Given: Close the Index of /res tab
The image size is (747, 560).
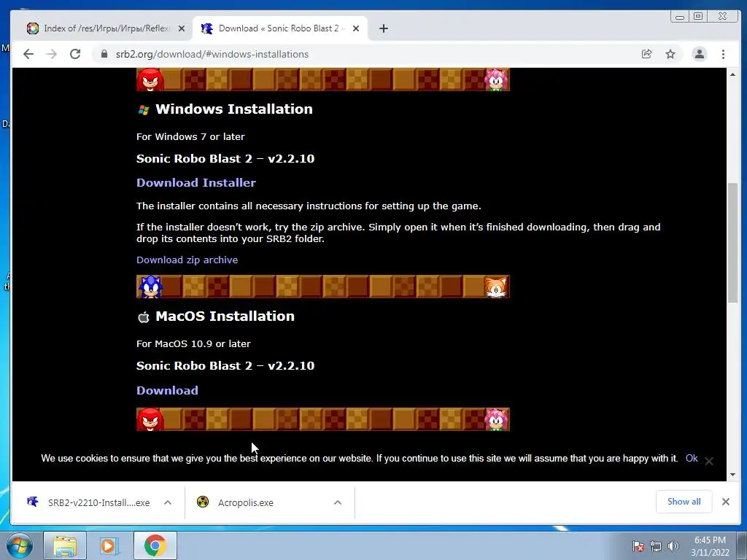Looking at the screenshot, I should 182,28.
